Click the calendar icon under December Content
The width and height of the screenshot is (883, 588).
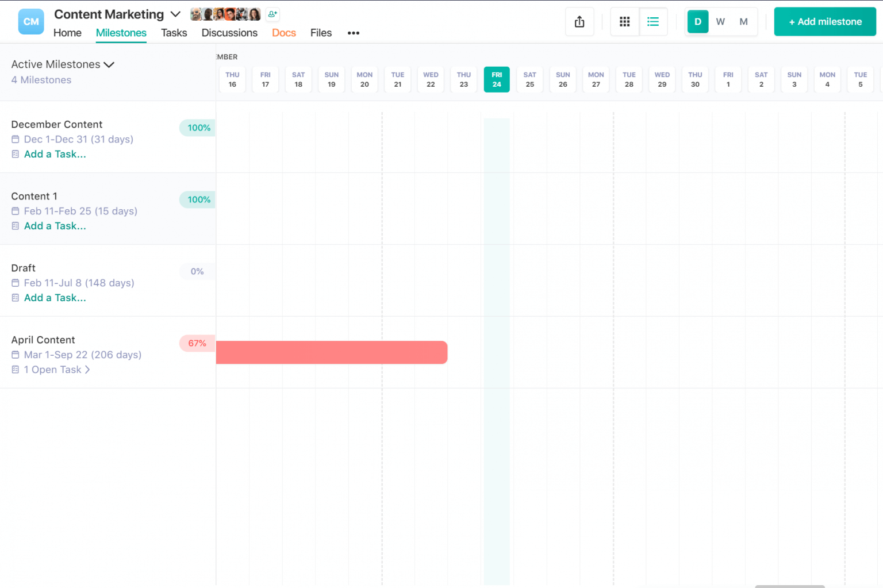point(16,139)
